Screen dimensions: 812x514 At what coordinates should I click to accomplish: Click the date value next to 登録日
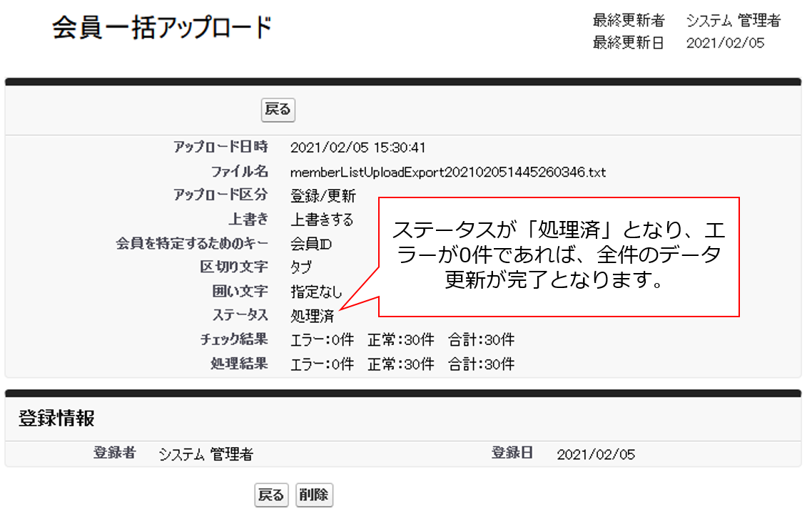pos(596,455)
